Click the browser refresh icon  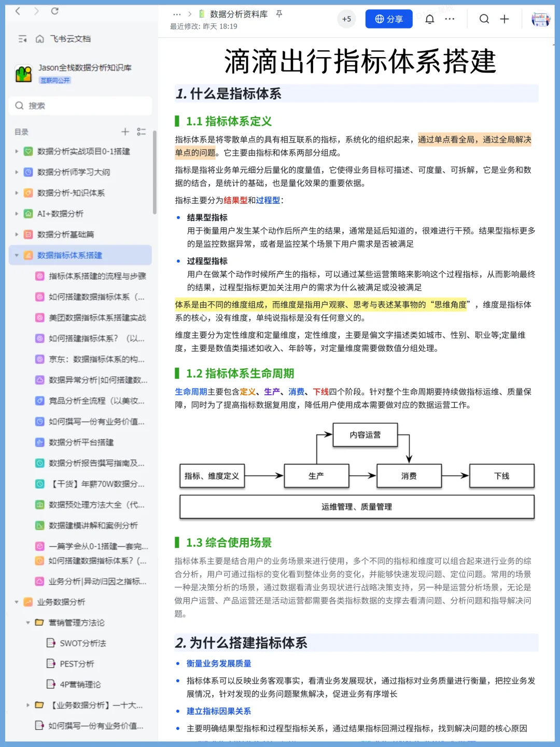click(55, 10)
